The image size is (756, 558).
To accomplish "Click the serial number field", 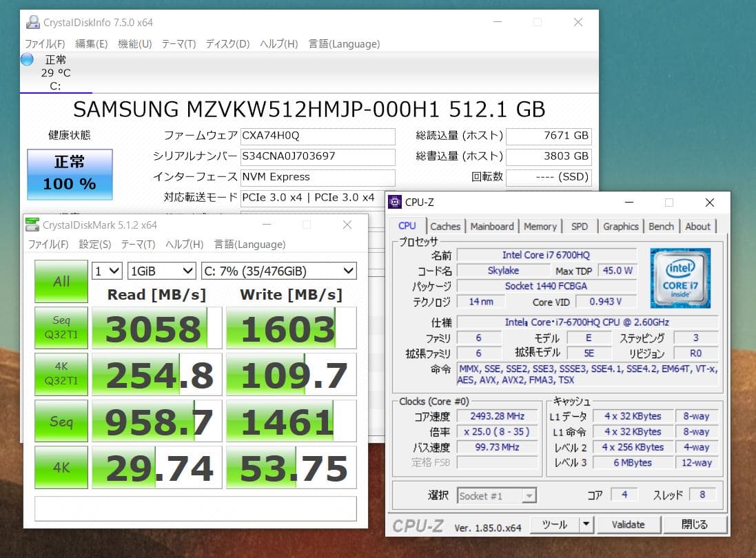I will (318, 156).
